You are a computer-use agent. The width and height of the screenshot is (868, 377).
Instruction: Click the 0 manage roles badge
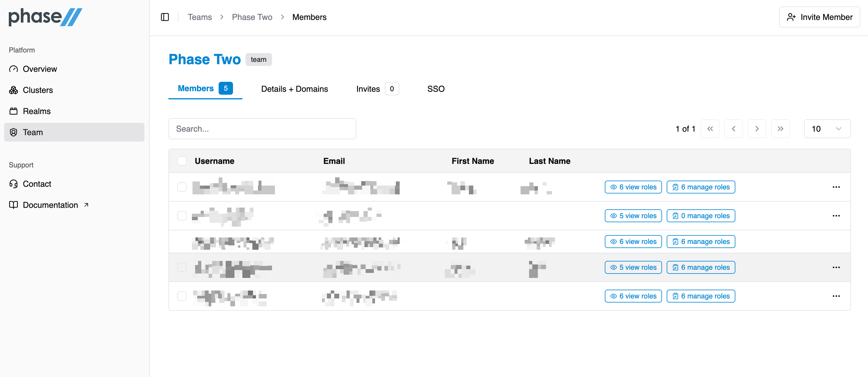pos(700,216)
